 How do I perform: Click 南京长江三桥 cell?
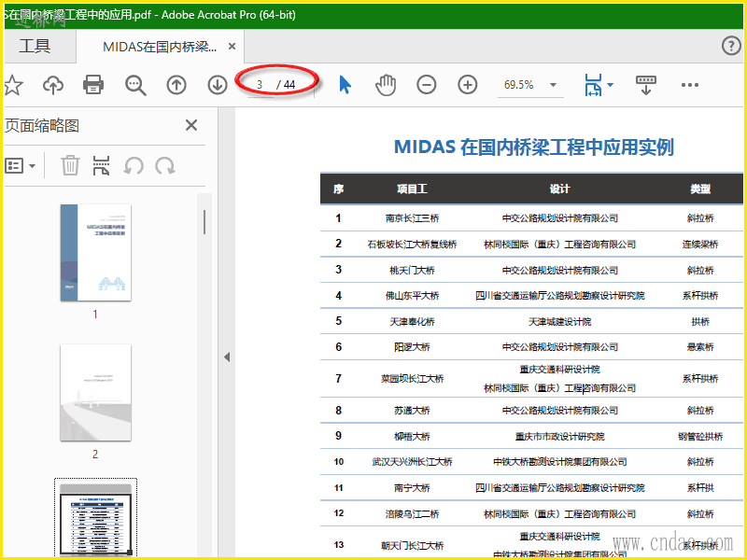point(412,218)
